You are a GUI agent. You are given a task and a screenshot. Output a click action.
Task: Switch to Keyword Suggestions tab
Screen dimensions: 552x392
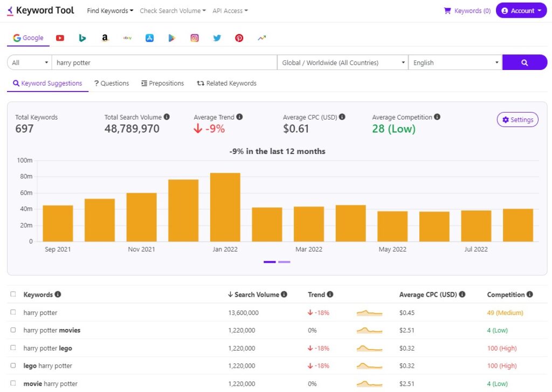click(47, 83)
